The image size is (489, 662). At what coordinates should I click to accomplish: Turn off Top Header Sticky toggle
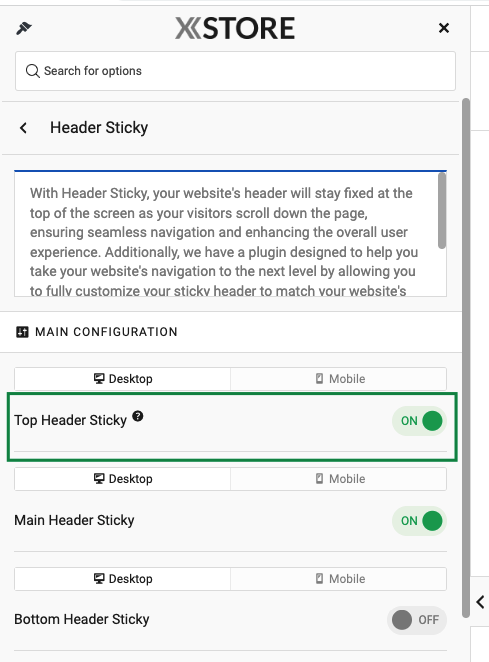[419, 421]
